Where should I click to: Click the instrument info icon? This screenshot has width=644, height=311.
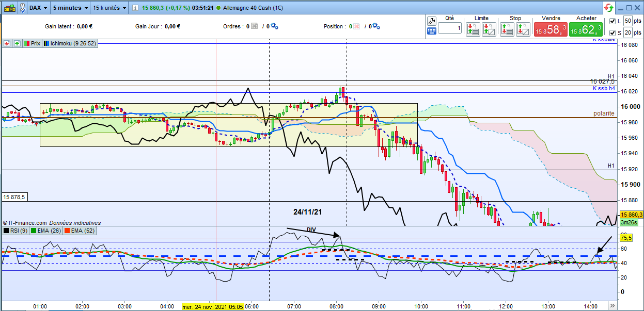135,8
